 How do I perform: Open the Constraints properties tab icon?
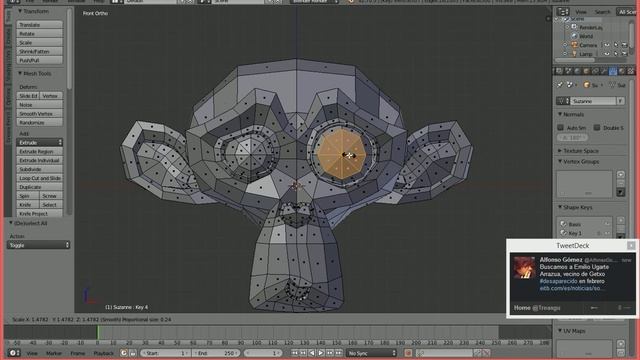[x=595, y=71]
